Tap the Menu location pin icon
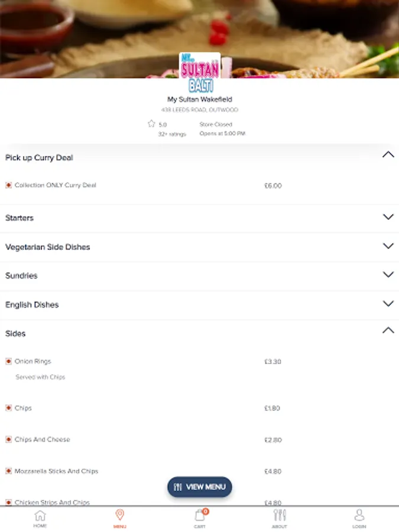Screen dimensions: 399x532 119,515
